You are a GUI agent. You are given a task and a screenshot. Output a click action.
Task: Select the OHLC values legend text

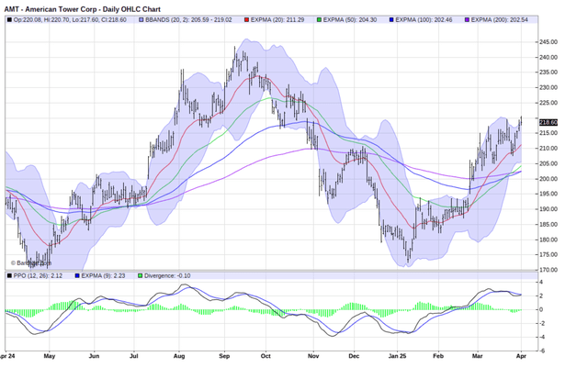pos(70,20)
